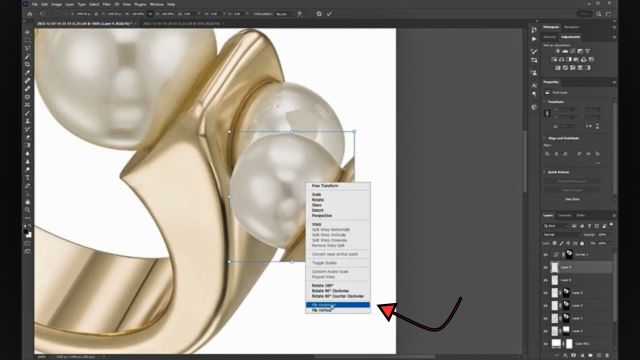Open the Kind filter dropdown in Layers
The image size is (640, 360).
tap(555, 226)
